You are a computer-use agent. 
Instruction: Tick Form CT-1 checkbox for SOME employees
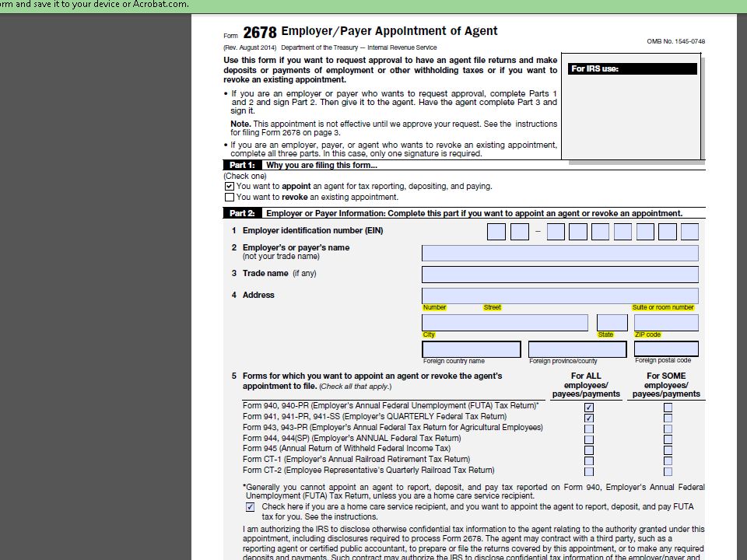pos(668,461)
